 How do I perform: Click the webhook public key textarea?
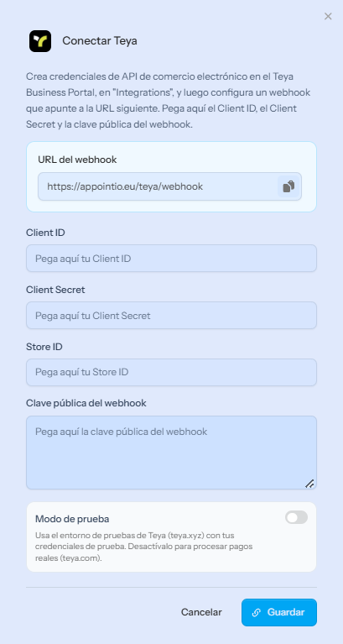171,453
